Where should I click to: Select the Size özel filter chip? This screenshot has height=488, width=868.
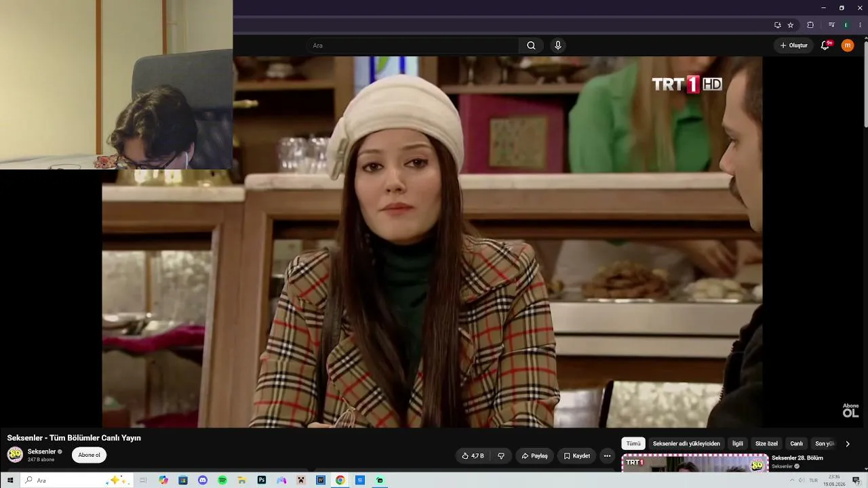click(766, 444)
